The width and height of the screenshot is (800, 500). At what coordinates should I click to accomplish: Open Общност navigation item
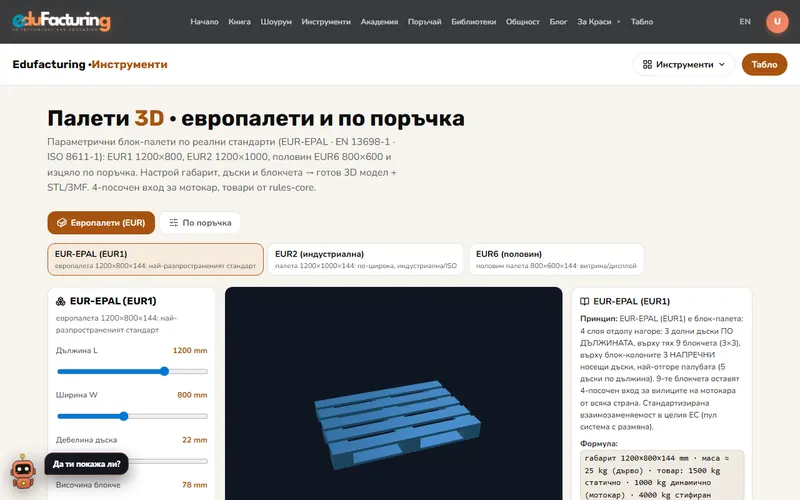tap(522, 21)
